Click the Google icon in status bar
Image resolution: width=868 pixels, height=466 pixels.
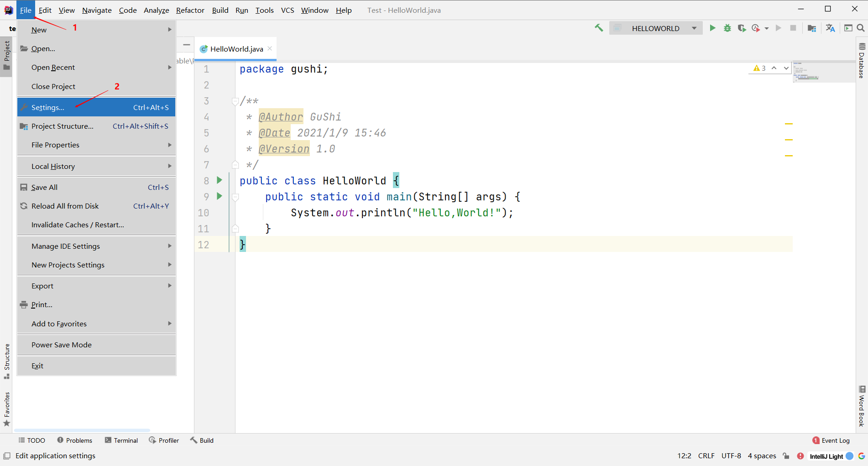tap(862, 456)
